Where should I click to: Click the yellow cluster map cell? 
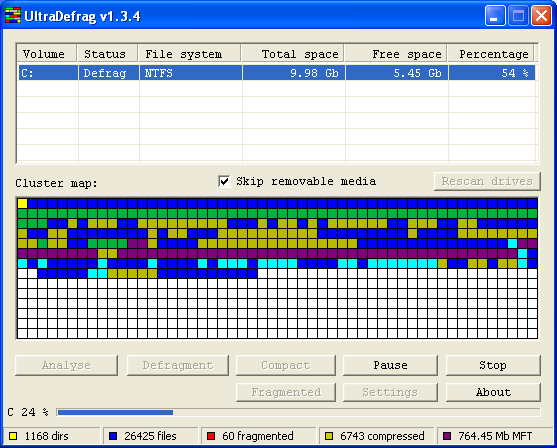tap(22, 203)
